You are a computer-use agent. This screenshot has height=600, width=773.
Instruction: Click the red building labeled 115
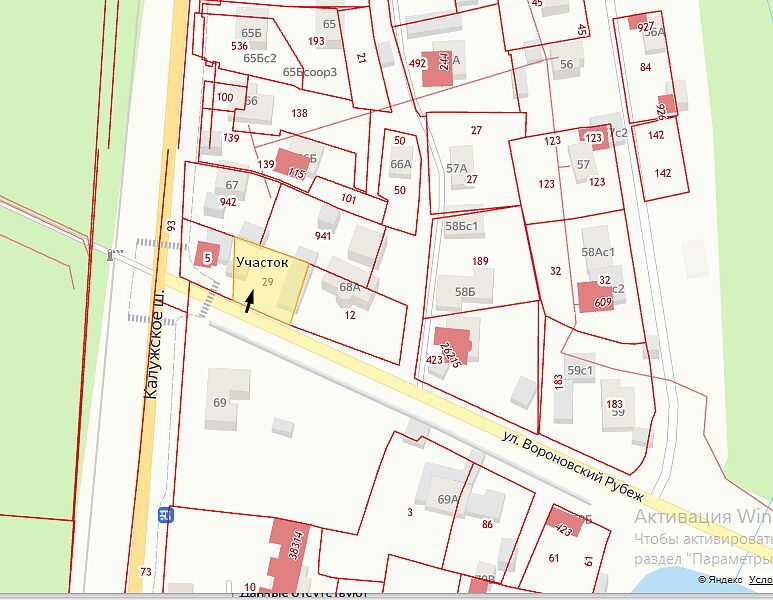pos(293,164)
